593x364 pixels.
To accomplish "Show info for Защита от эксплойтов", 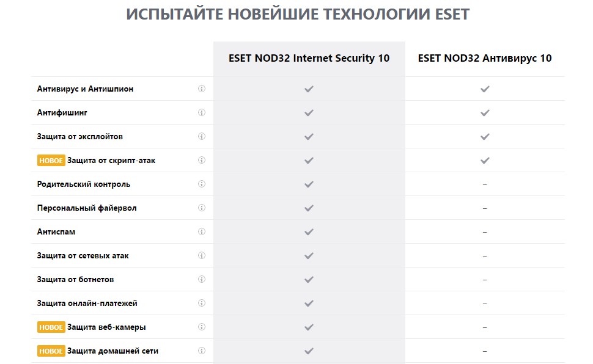I will (202, 136).
